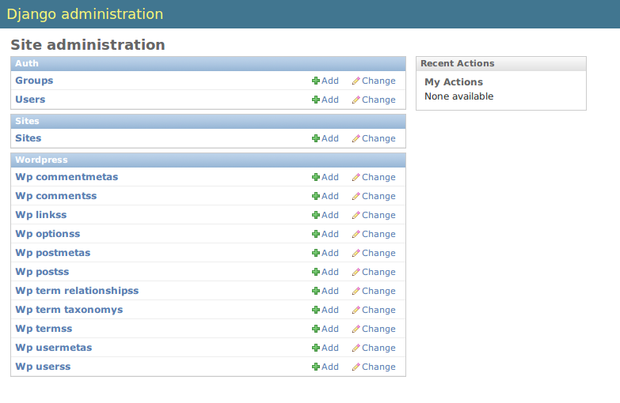Click the Django administration header title
The image size is (620, 403).
tap(87, 14)
